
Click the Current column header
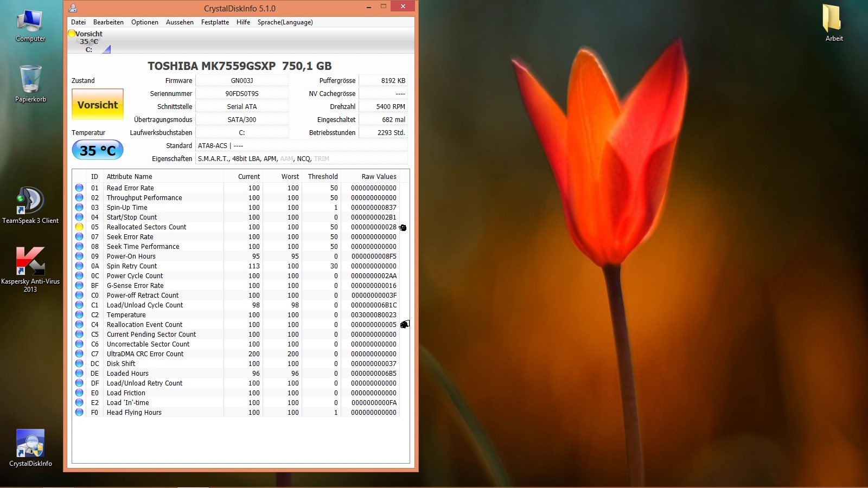click(243, 177)
